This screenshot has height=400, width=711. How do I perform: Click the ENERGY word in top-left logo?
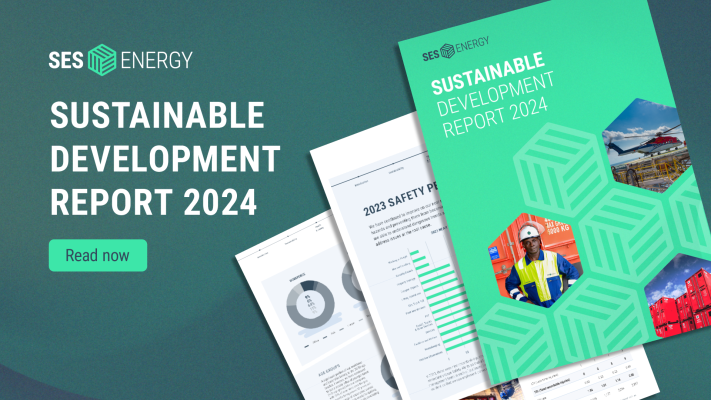(157, 59)
